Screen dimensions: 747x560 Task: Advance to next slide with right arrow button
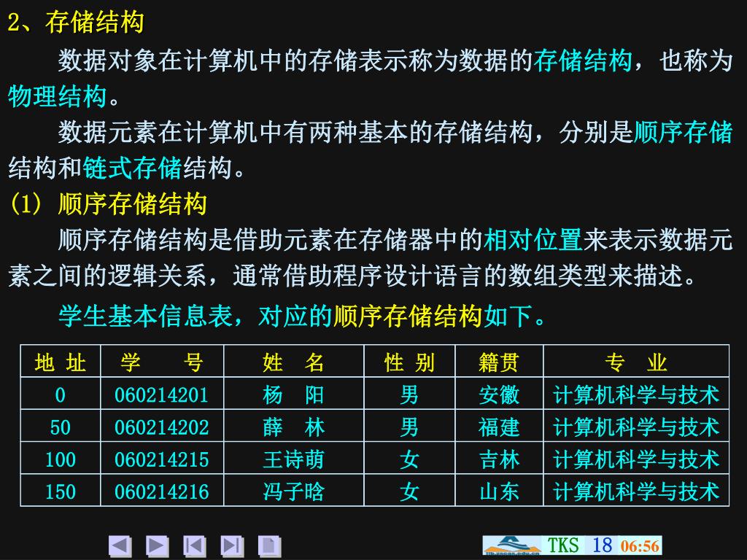tap(158, 545)
